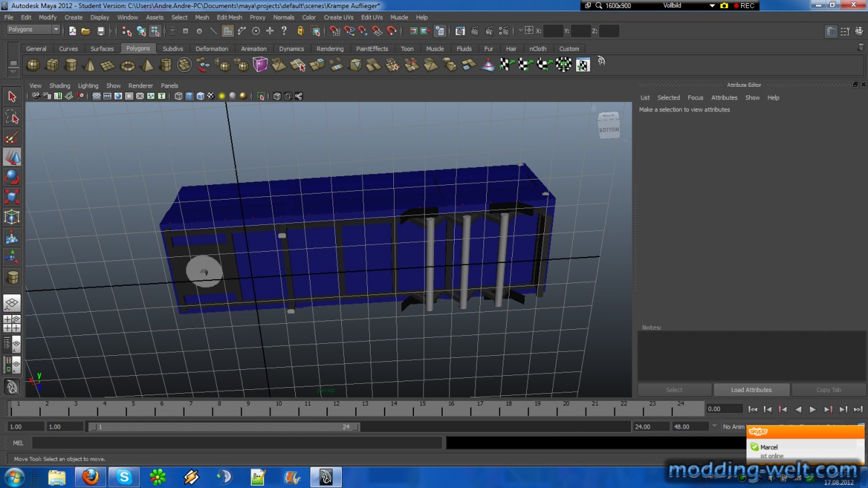Play the animation backwards

[798, 409]
